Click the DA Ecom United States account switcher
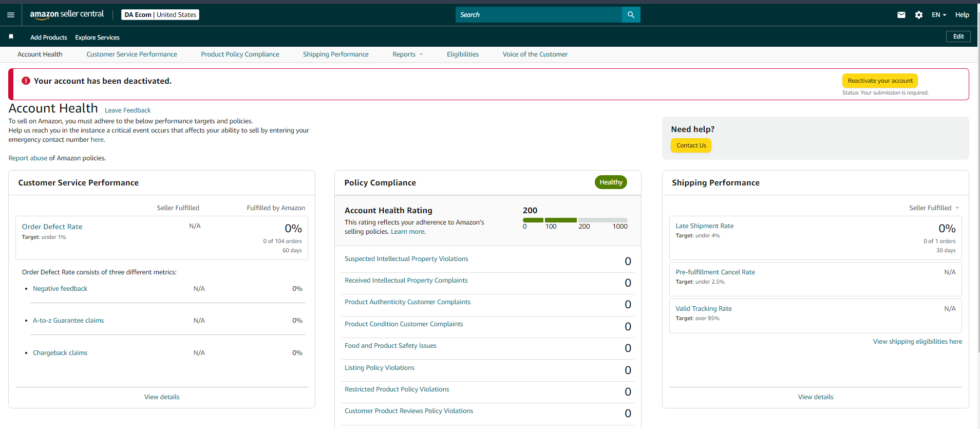 (x=160, y=15)
